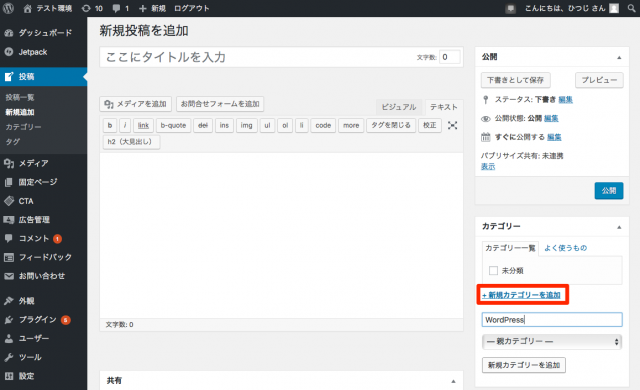Viewport: 640px width, 390px height.
Task: Collapse the 公開 panel
Action: [x=619, y=58]
